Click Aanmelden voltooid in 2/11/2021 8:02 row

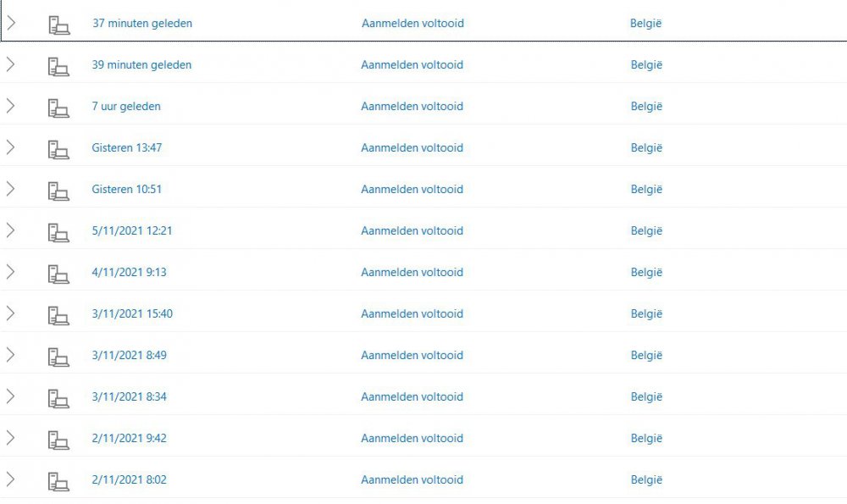(x=412, y=480)
